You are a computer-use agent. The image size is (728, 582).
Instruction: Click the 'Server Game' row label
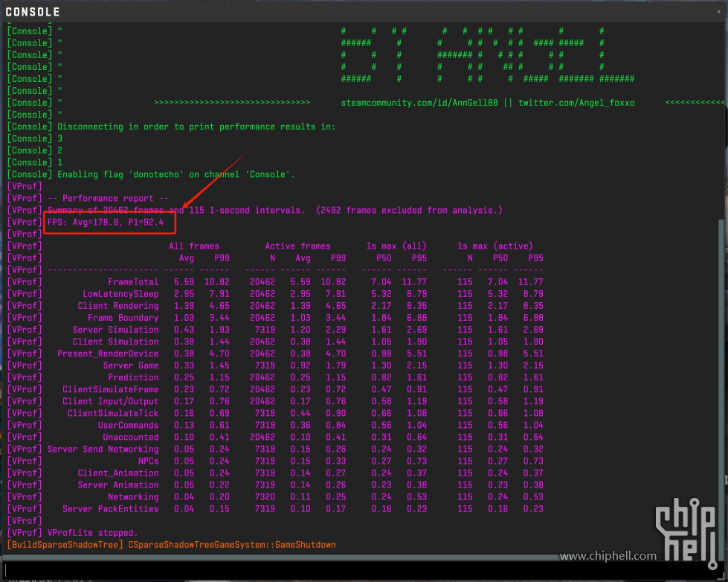131,365
